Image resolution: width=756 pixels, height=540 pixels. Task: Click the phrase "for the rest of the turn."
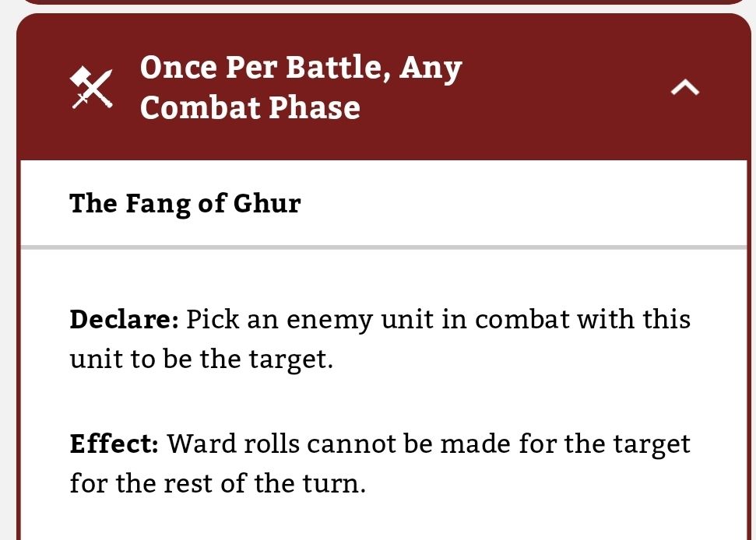217,485
